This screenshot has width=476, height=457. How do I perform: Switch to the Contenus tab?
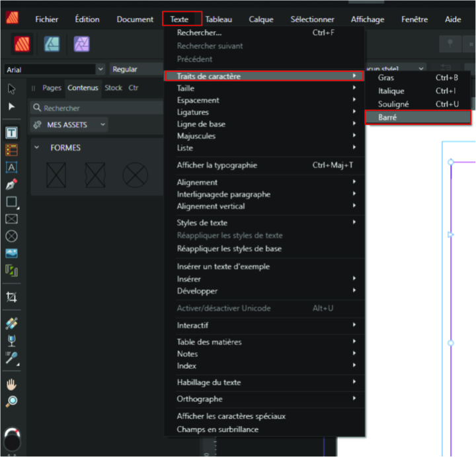point(83,88)
